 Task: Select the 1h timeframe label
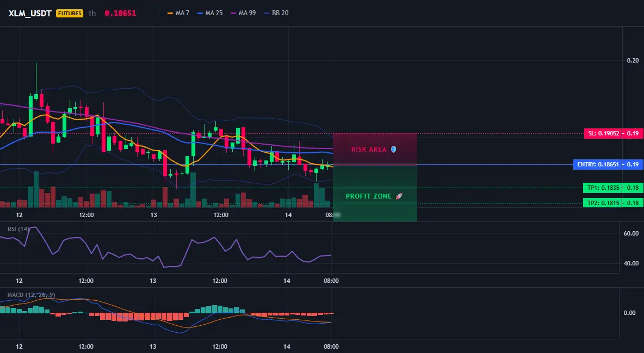pos(92,13)
